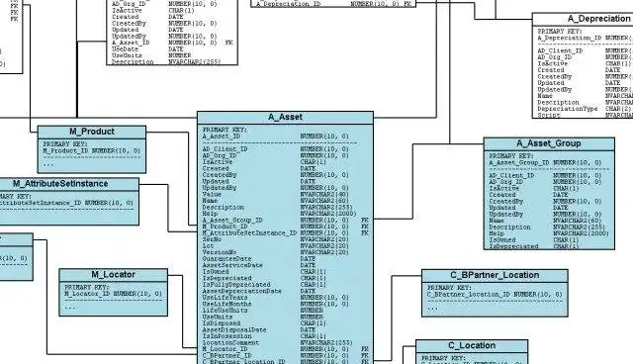Screen dimensions: 633x364
Task: Click M_Product_ID foreign key row in A_Asset
Action: (286, 227)
